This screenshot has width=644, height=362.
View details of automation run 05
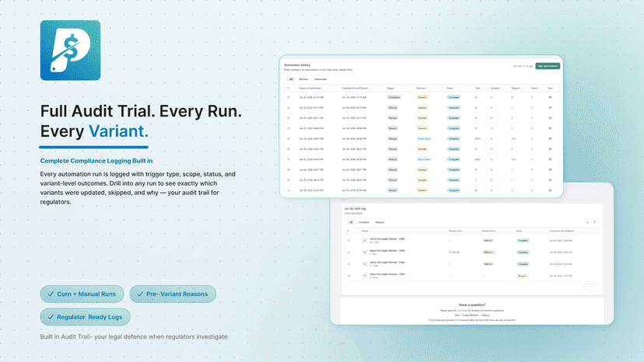(x=551, y=139)
